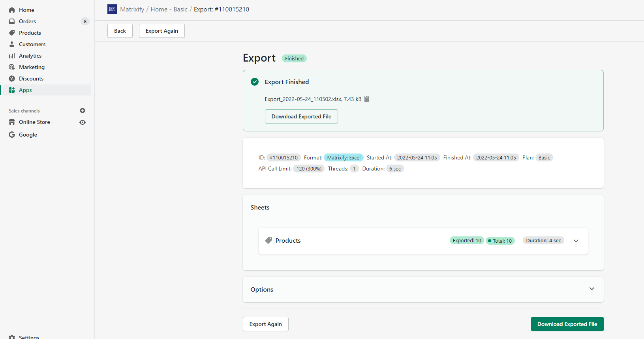Click the green Download Exported File button
This screenshot has height=339, width=644.
click(567, 324)
